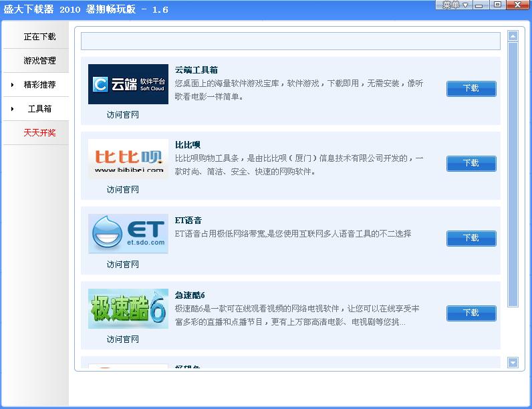Expand the arrow beside 精彩推荐

pos(13,85)
